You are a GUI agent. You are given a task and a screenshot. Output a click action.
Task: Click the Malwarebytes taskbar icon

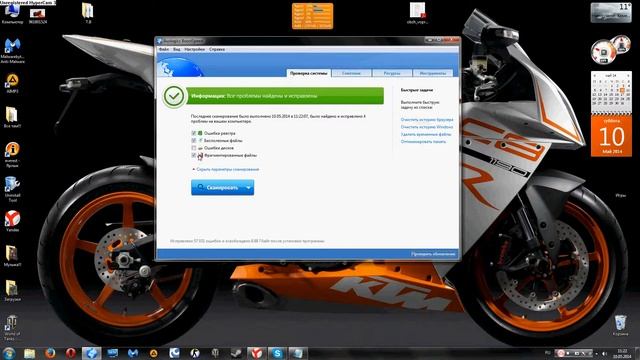(133, 353)
